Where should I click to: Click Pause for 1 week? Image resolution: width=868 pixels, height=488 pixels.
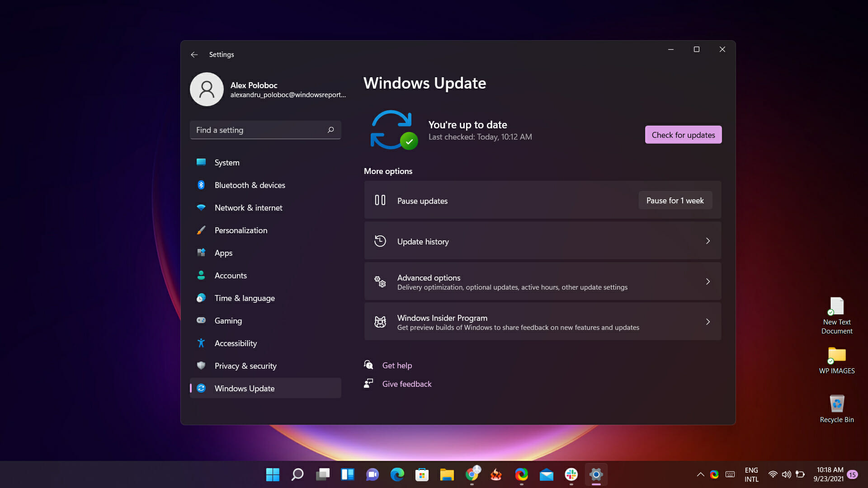click(x=675, y=201)
